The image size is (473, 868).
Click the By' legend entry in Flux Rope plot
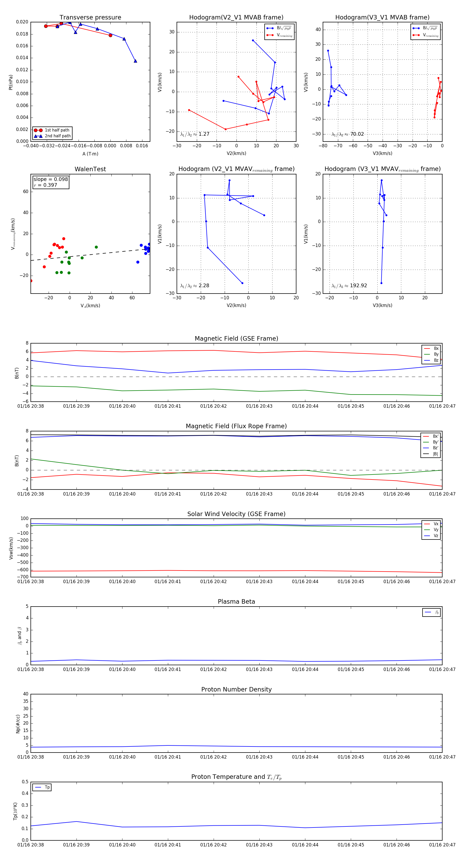(x=431, y=442)
